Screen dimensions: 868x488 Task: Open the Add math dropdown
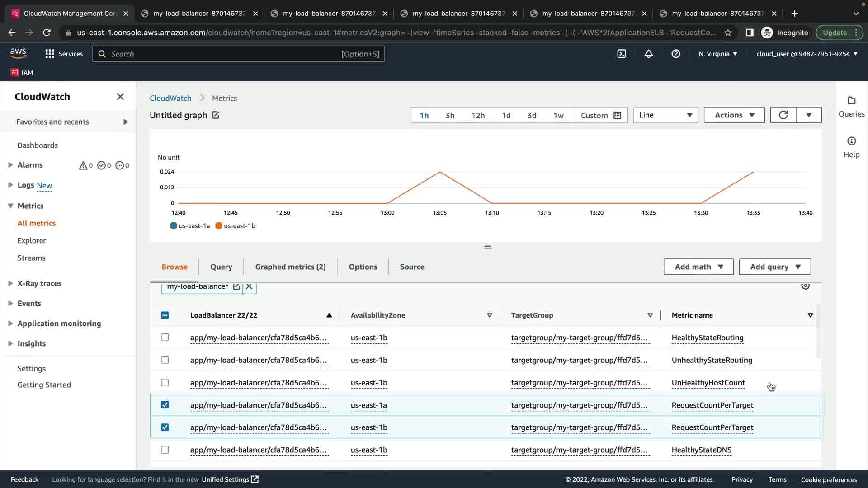coord(698,267)
